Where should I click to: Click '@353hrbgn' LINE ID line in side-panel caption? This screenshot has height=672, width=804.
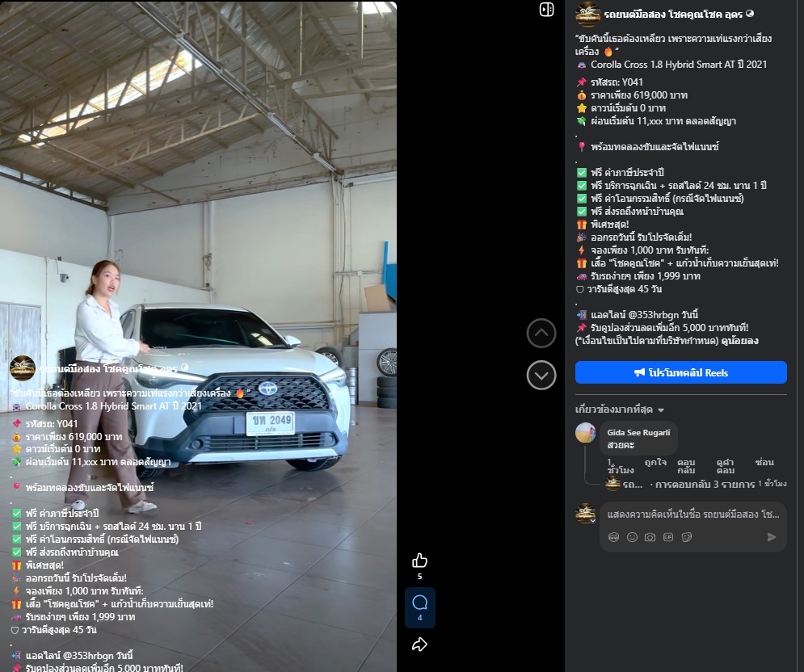coord(645,315)
